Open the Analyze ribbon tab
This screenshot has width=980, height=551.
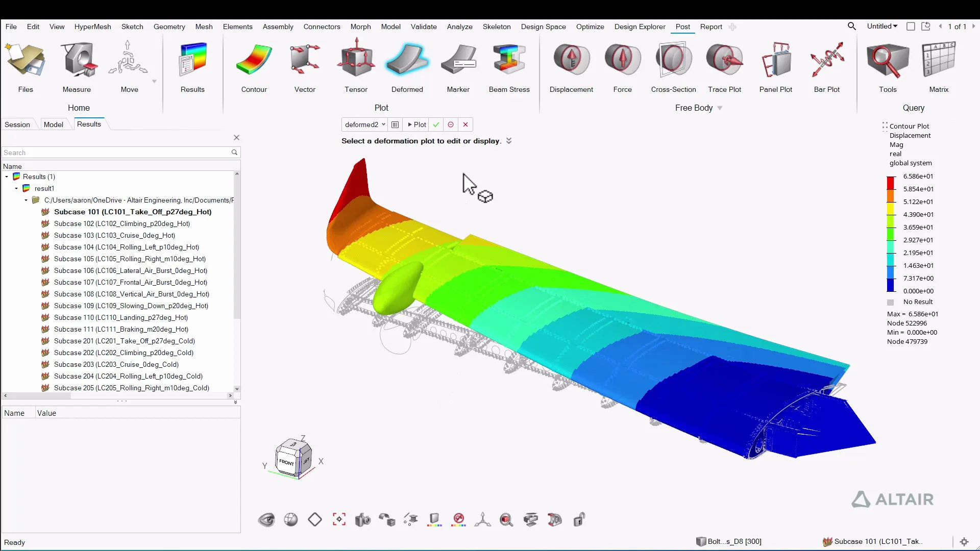pyautogui.click(x=459, y=27)
